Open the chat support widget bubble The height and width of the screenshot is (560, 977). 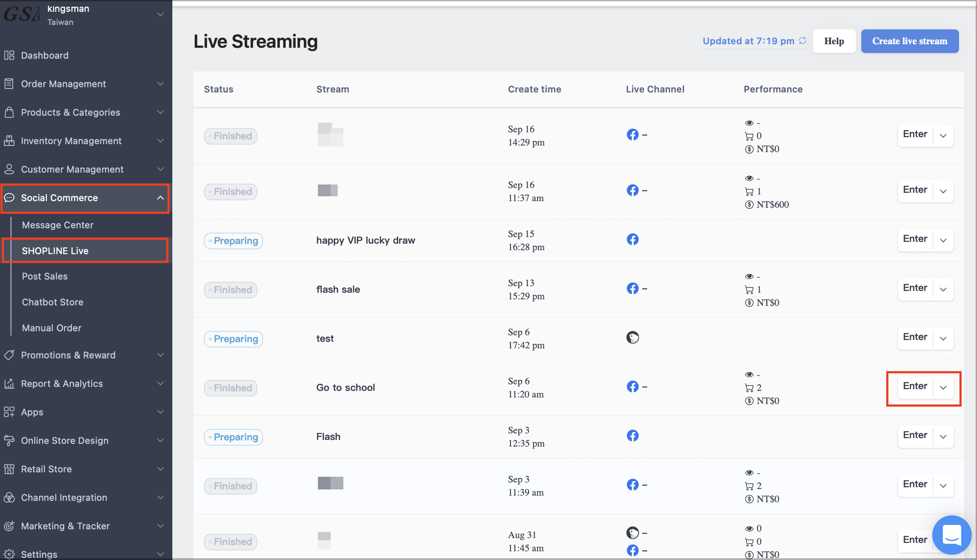(952, 535)
